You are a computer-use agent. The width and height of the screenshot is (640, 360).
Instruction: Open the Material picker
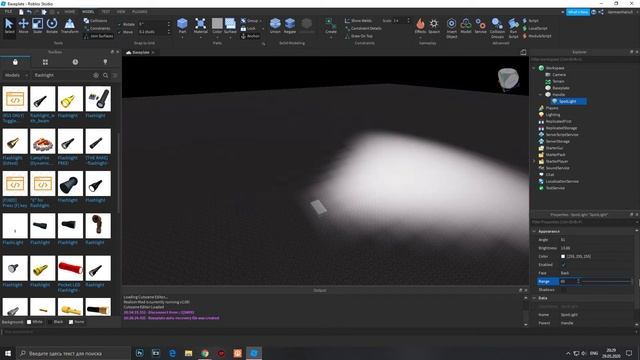coord(200,26)
